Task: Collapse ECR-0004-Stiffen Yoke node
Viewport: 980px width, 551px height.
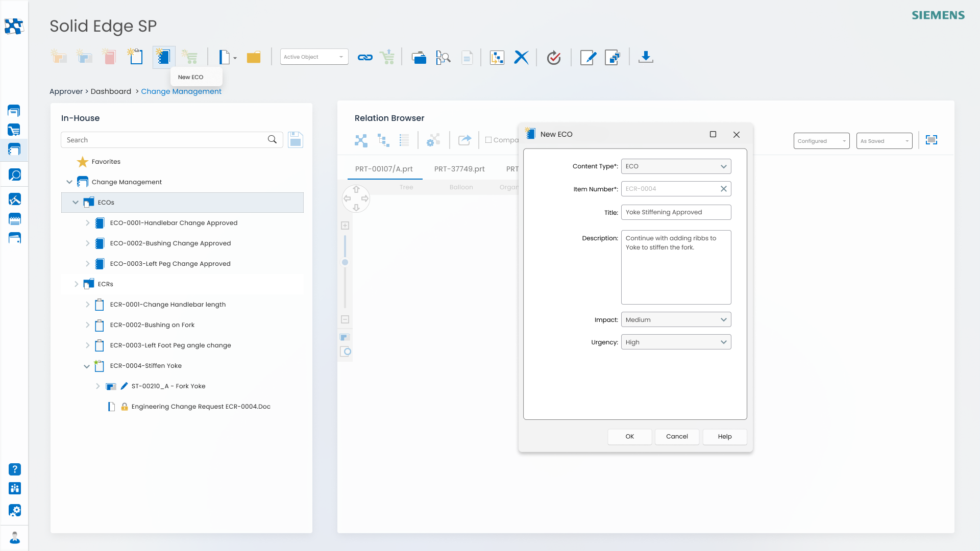Action: [x=87, y=366]
